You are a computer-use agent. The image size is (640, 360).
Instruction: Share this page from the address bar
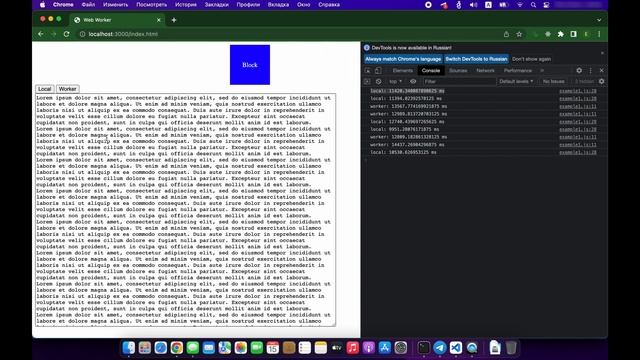[506, 34]
